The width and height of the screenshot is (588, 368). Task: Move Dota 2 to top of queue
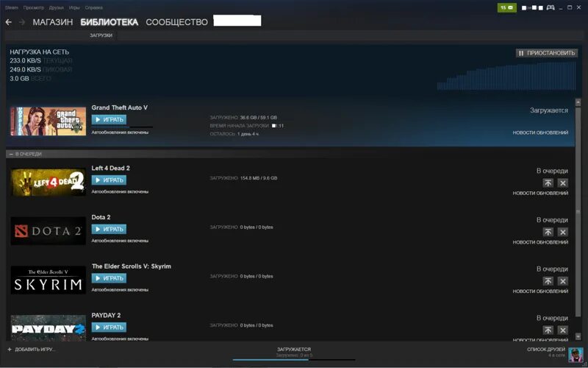[x=548, y=232]
